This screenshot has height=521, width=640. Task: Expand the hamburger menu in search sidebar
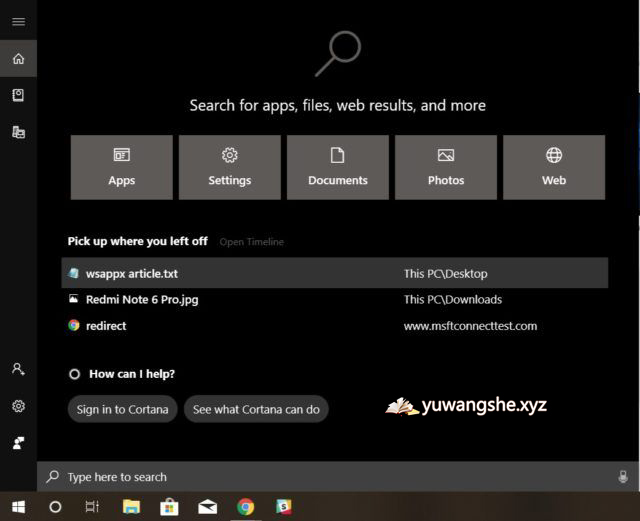pos(18,22)
